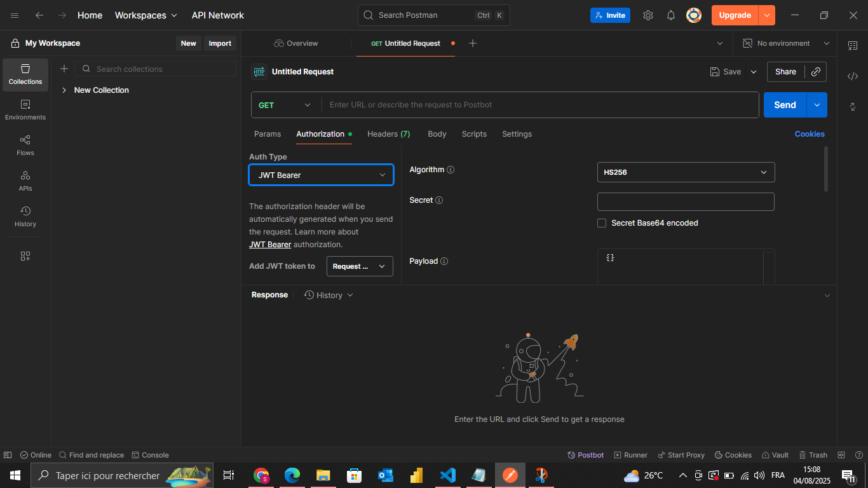Open the Environments sidebar panel
The image size is (868, 488).
25,111
